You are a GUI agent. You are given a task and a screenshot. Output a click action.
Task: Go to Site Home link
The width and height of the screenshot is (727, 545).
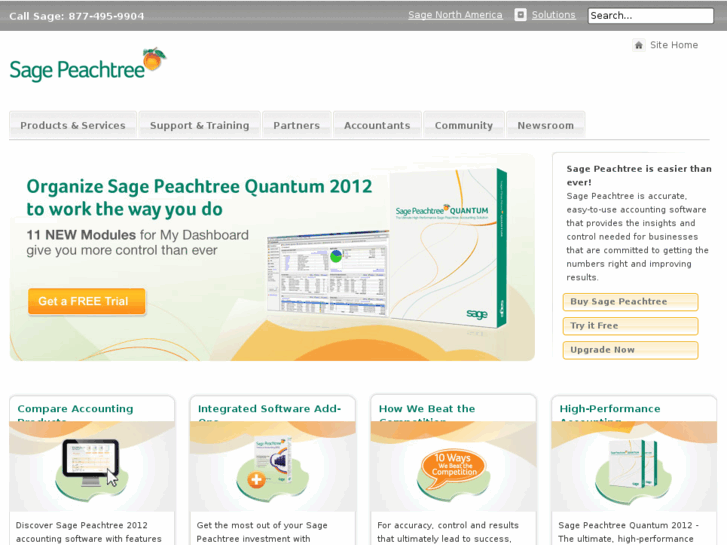(674, 45)
